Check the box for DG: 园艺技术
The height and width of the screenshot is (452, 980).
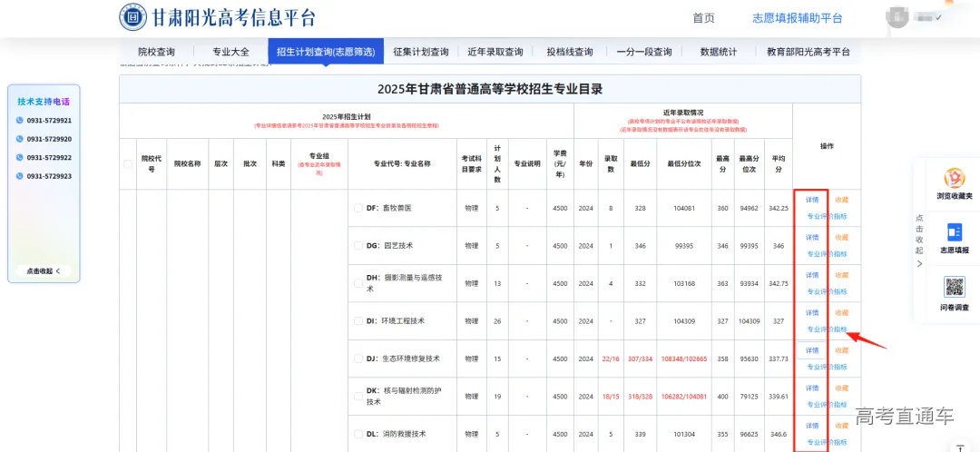pos(358,246)
